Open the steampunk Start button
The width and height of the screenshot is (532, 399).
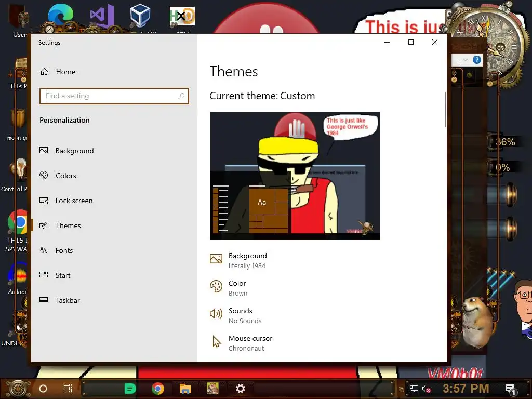coord(18,389)
